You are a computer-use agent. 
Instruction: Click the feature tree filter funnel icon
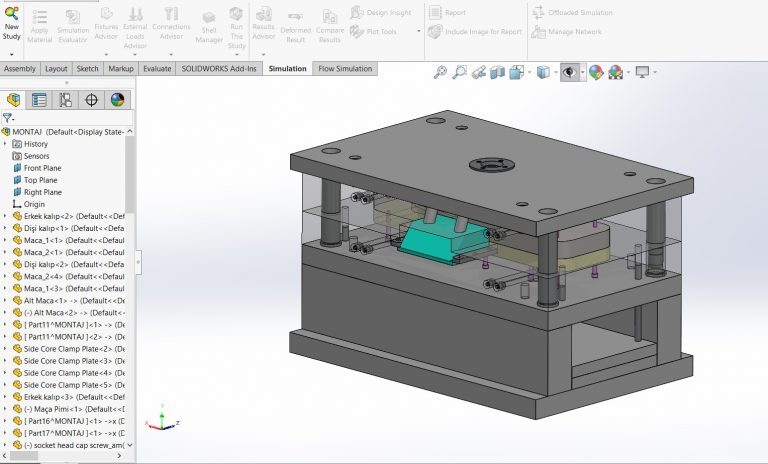pos(8,118)
